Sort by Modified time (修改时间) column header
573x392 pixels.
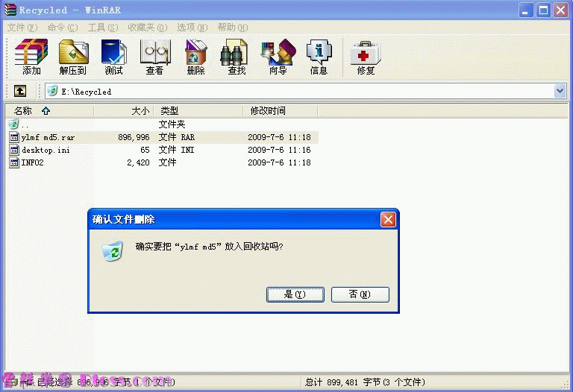point(281,110)
